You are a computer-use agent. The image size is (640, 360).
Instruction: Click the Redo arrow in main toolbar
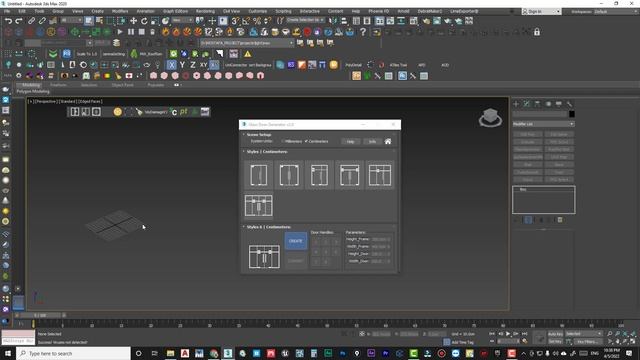[x=19, y=21]
